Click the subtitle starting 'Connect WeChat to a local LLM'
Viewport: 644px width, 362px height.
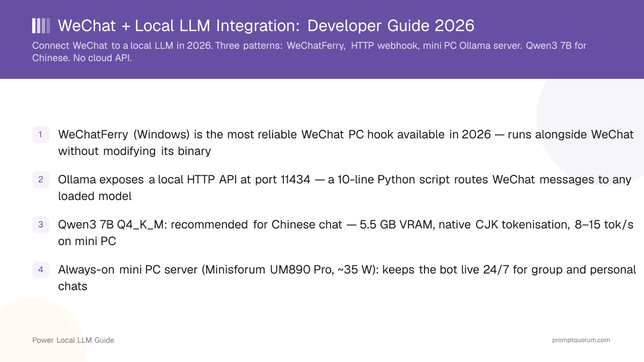(x=309, y=51)
